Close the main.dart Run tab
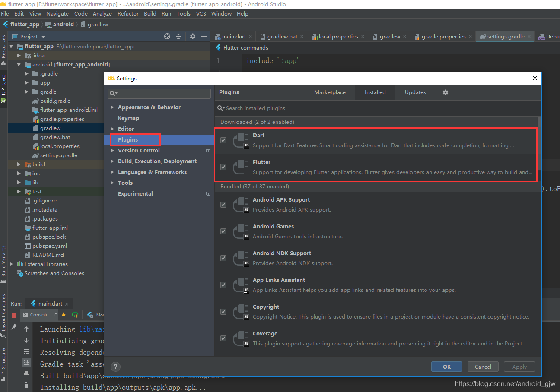Viewport: 560px width, 392px height. point(67,304)
